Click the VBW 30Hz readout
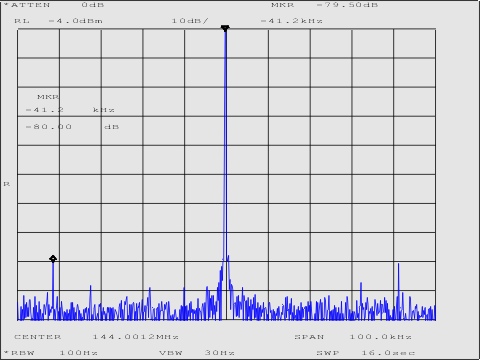This screenshot has width=480, height=360. click(x=197, y=353)
